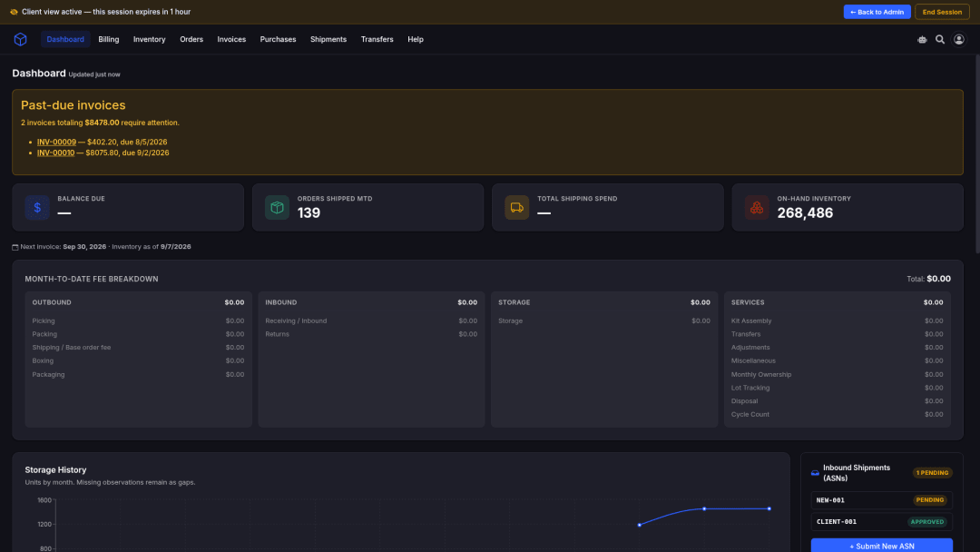Open the Purchases section
This screenshot has height=552, width=980.
(x=278, y=39)
